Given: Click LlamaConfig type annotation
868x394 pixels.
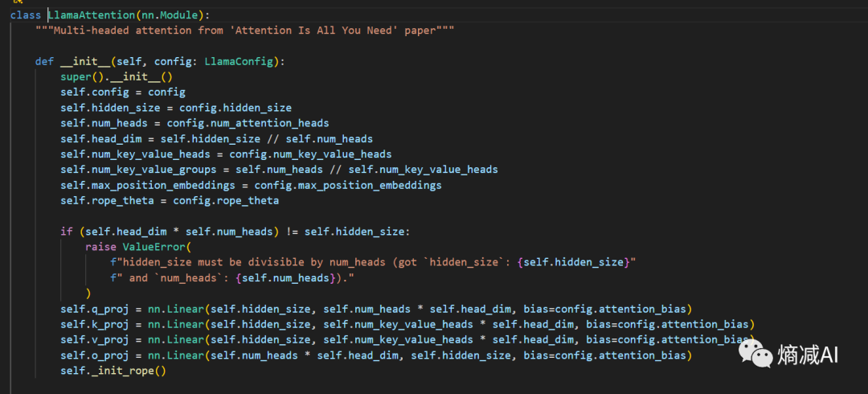Looking at the screenshot, I should pyautogui.click(x=239, y=61).
